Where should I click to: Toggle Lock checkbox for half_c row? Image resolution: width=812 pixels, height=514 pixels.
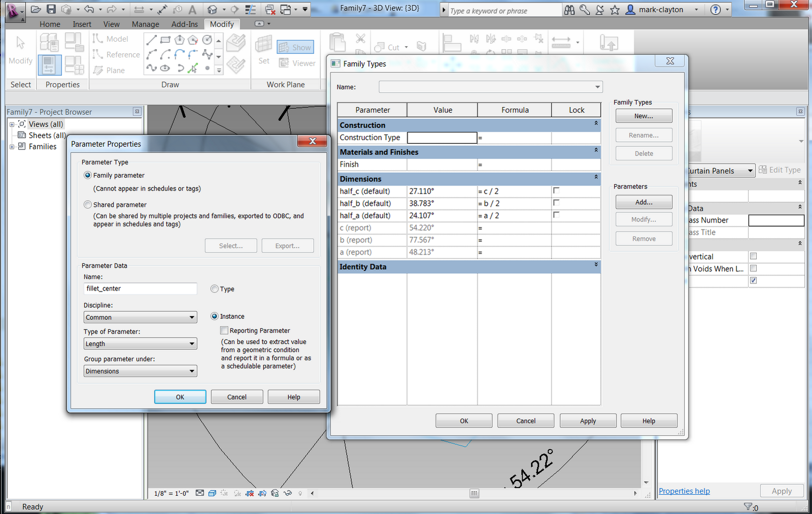pyautogui.click(x=556, y=190)
